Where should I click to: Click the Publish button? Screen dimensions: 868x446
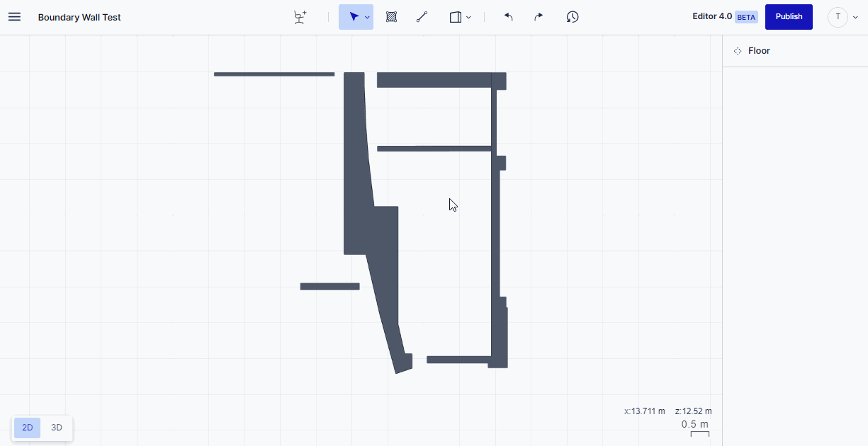click(x=789, y=16)
